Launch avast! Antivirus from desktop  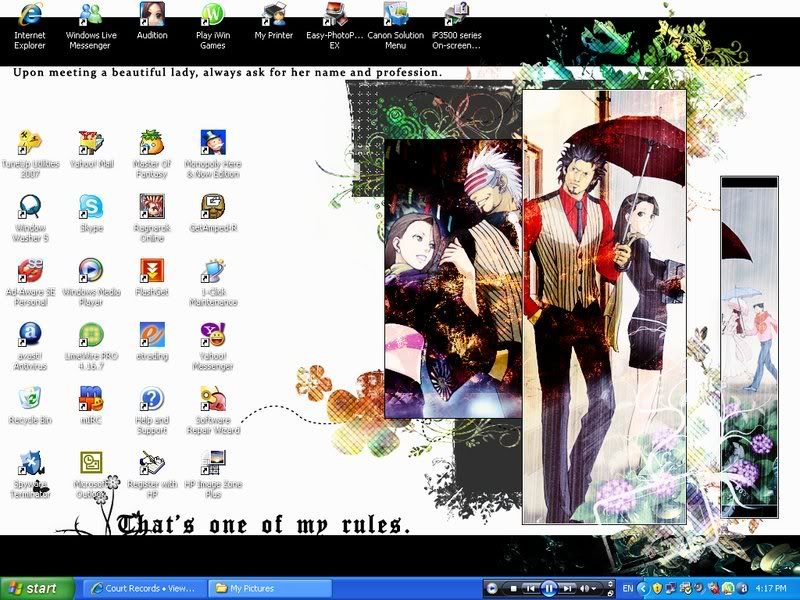30,346
